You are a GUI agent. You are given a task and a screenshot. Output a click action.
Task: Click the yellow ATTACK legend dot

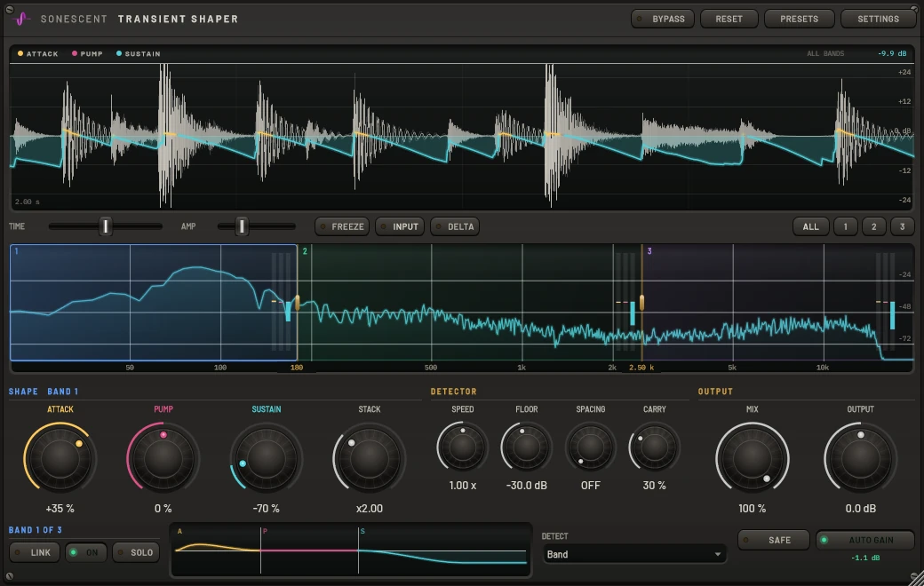[20, 53]
